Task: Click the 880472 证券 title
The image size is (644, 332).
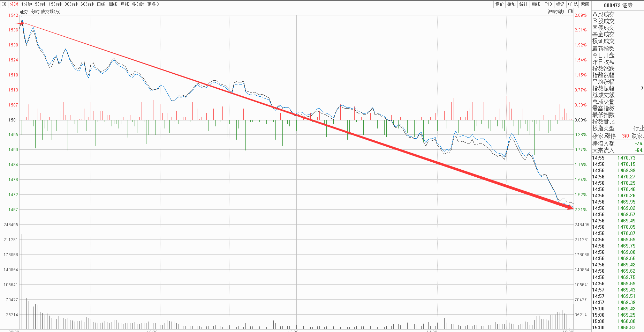Action: (618, 5)
